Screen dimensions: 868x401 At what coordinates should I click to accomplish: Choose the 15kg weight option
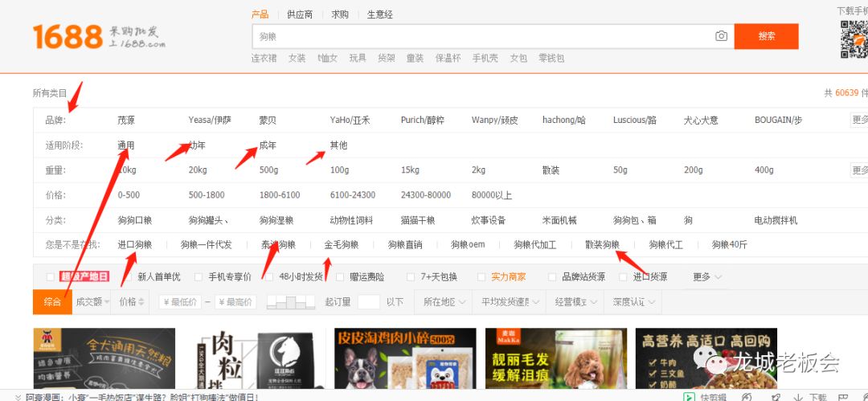tap(410, 170)
